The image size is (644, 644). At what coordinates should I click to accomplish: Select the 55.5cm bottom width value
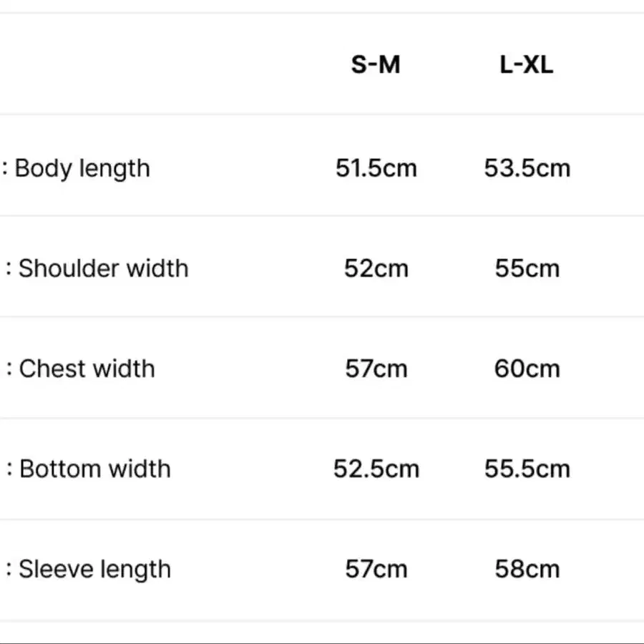527,469
